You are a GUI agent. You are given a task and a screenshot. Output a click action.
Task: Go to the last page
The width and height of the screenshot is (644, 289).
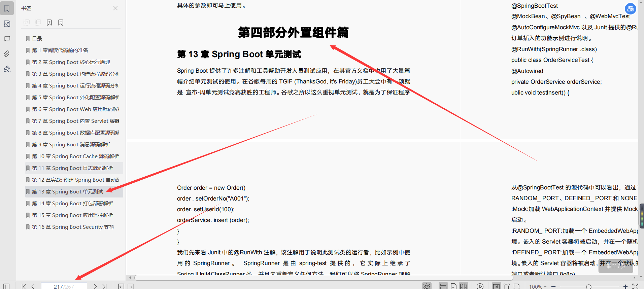[x=105, y=286]
